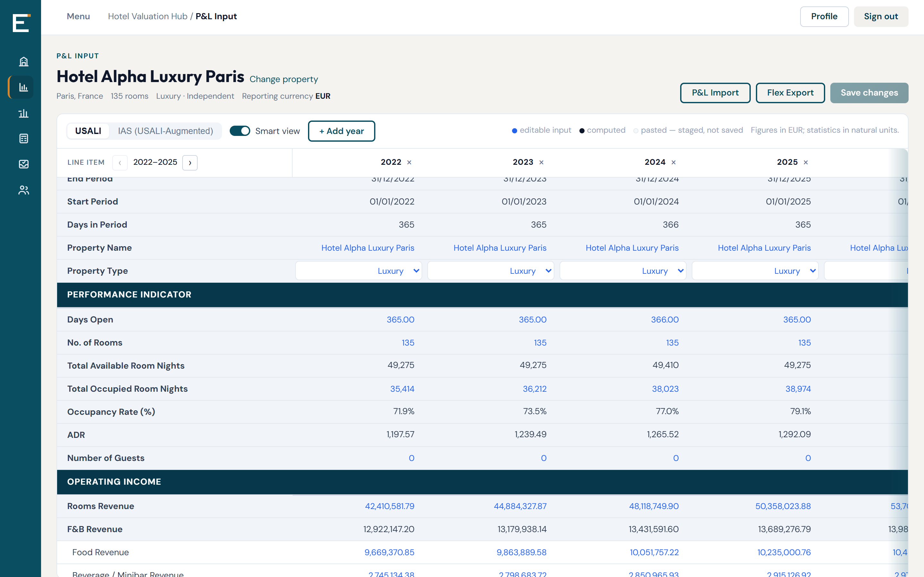This screenshot has height=577, width=924.
Task: Open the Menu item in top bar
Action: pyautogui.click(x=78, y=16)
